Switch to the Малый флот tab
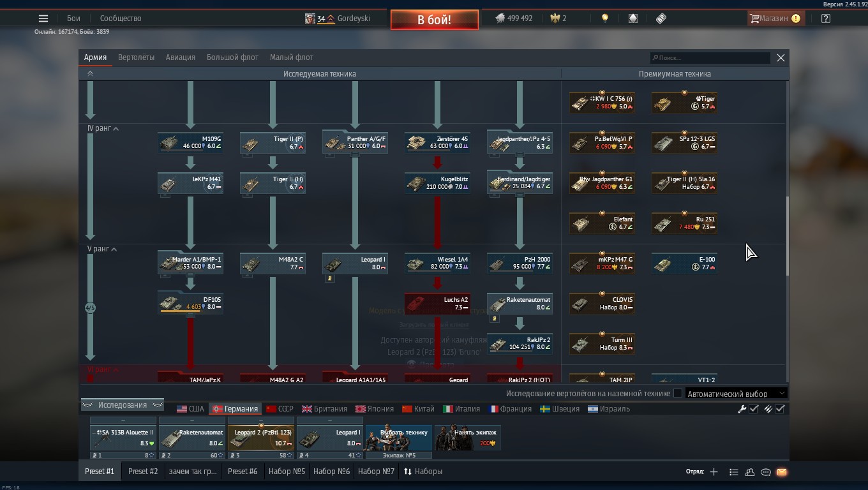 click(291, 57)
